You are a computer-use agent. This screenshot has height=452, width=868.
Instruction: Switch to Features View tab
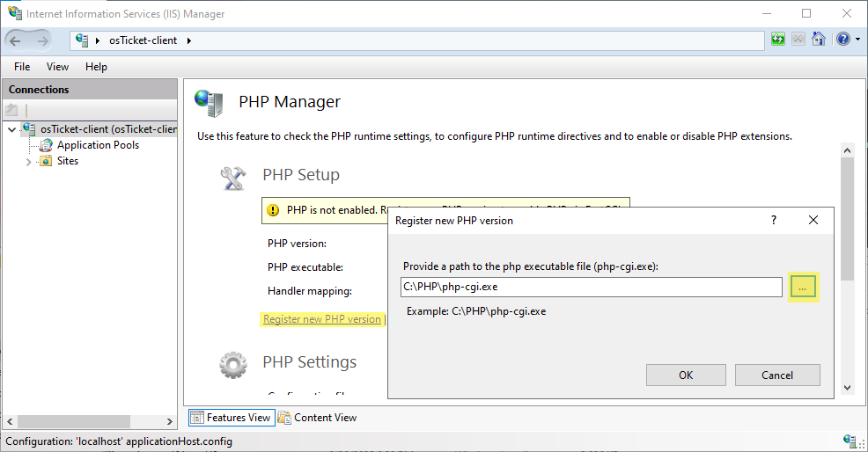[x=232, y=418]
